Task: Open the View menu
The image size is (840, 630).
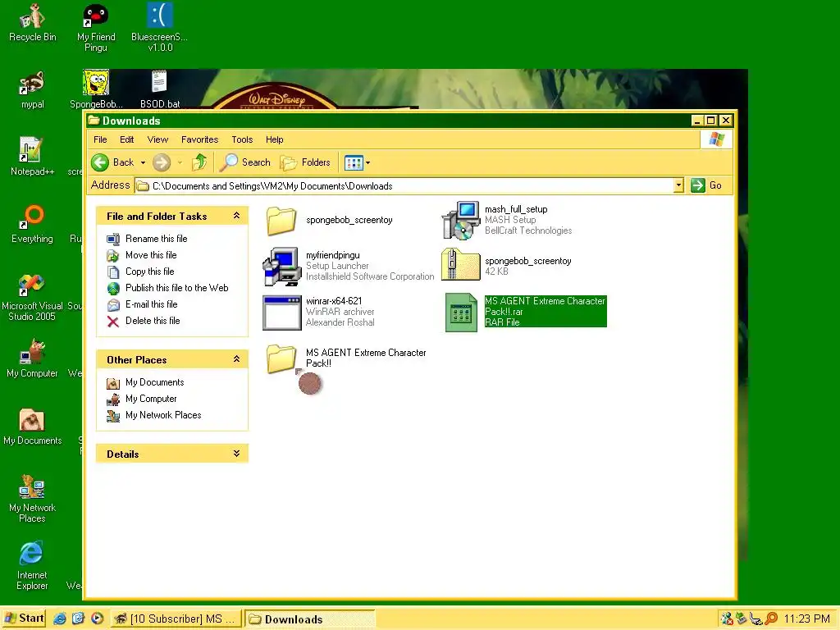Action: [157, 139]
